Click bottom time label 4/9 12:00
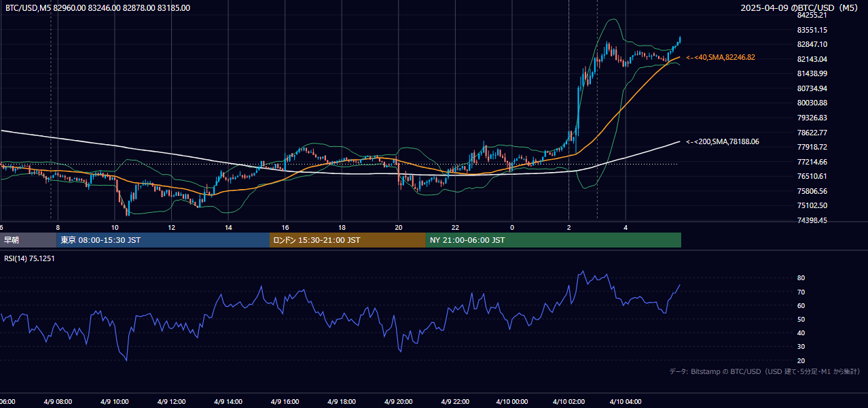The width and height of the screenshot is (868, 408). (171, 402)
